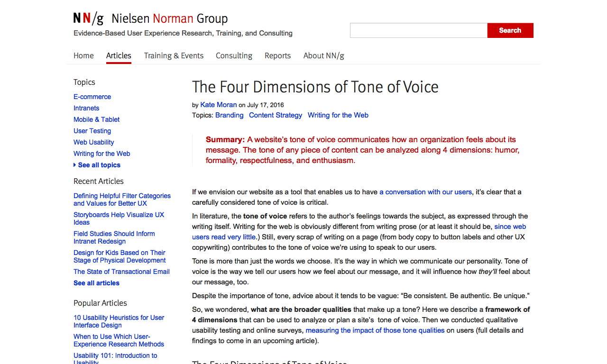The image size is (607, 364).
Task: Open the Intranets topic
Action: (x=86, y=108)
